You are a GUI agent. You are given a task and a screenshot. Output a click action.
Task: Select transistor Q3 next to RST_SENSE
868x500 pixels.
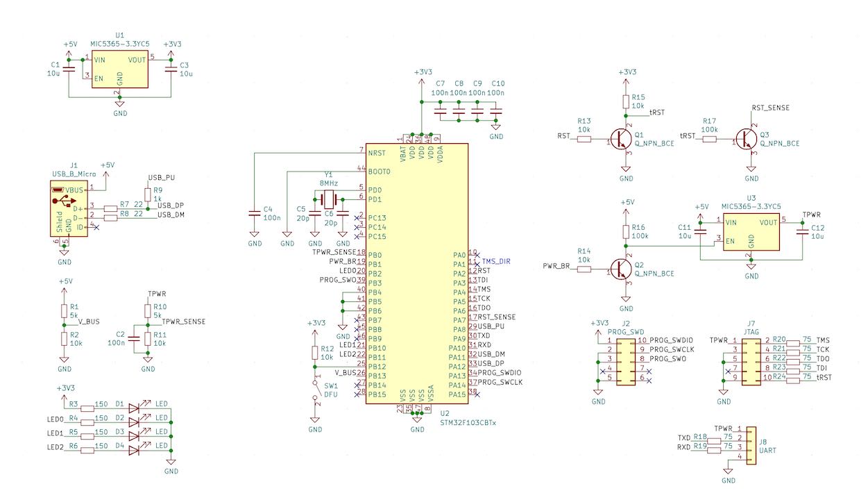click(747, 139)
